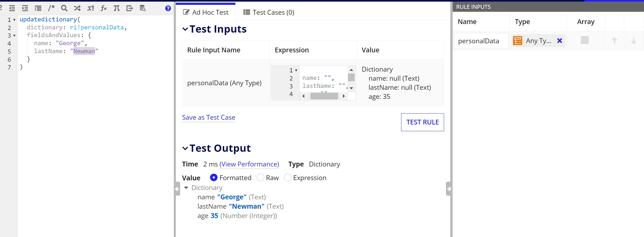The image size is (644, 237).
Task: Fold line 1 in the test expression editor
Action: click(296, 70)
